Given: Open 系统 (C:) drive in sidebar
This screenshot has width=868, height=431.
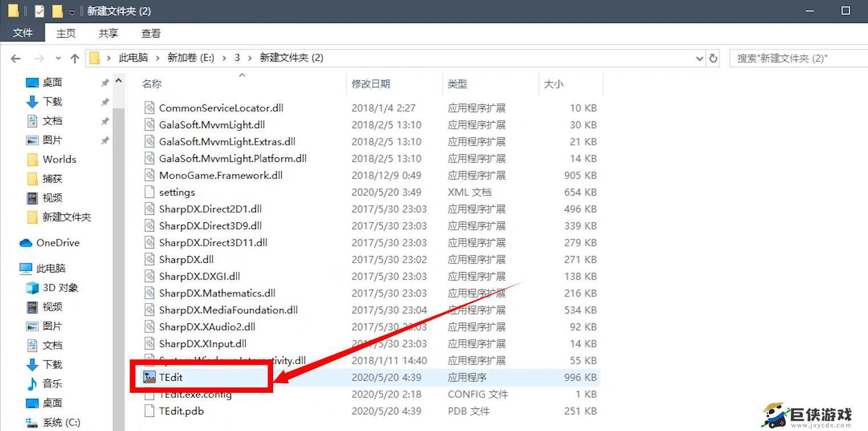Looking at the screenshot, I should [x=61, y=422].
